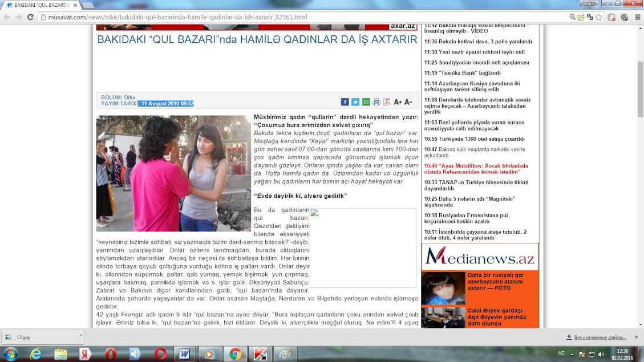Viewport: 644px width, 362px height.
Task: Open the media player taskbar icon
Action: [x=209, y=354]
